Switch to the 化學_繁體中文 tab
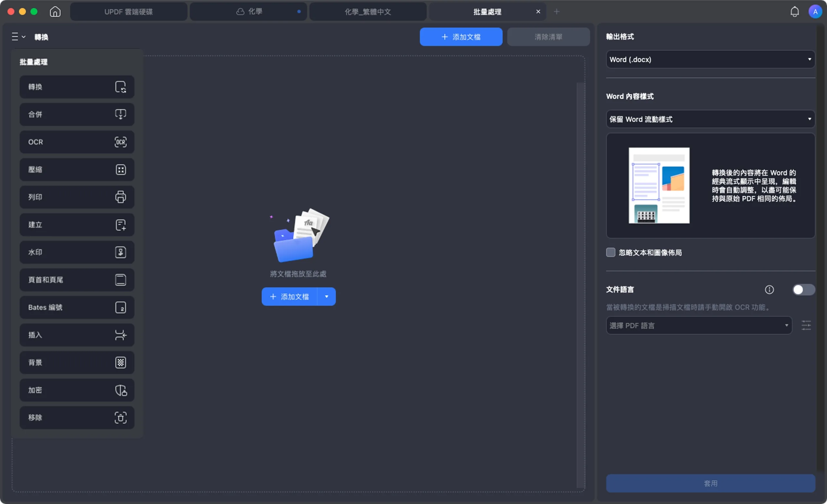This screenshot has height=504, width=827. (368, 12)
